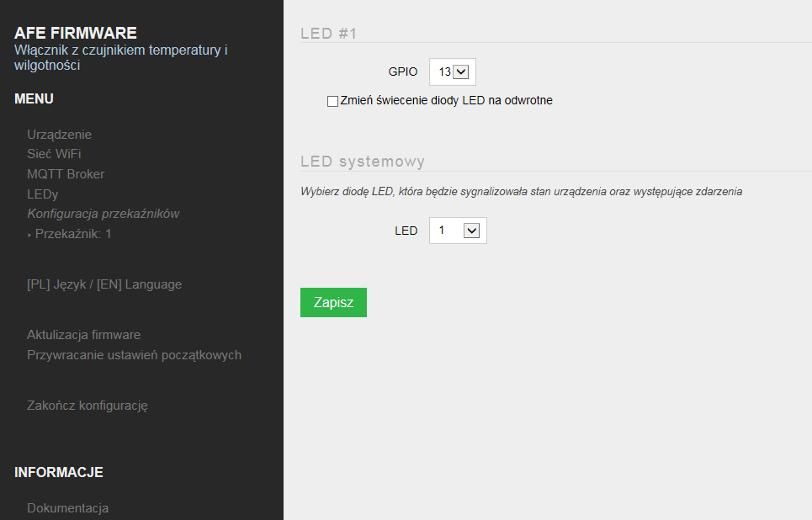
Task: Click the AFE FIRMWARE title
Action: point(76,33)
